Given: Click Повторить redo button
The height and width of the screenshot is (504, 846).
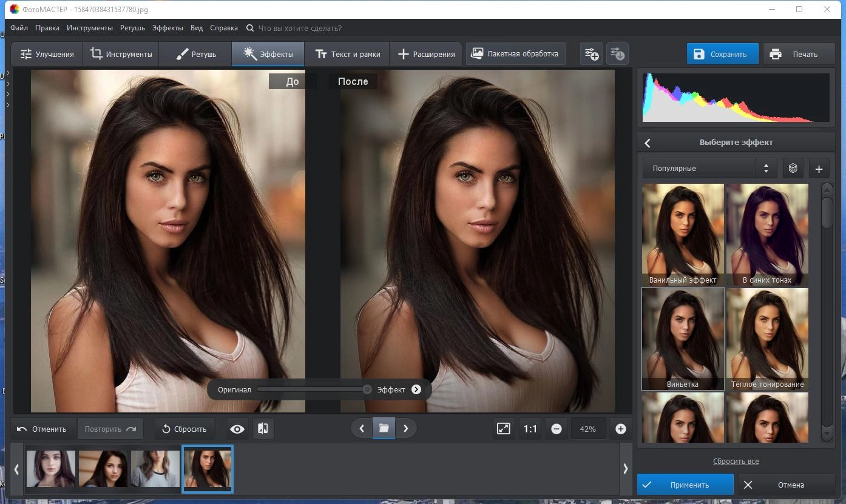Looking at the screenshot, I should [110, 429].
